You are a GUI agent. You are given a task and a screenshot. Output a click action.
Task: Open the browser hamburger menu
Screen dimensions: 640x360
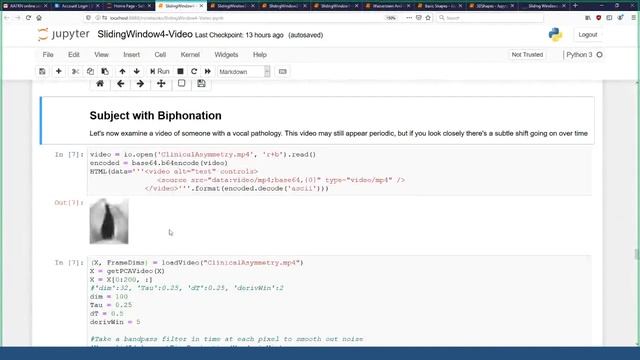point(633,18)
